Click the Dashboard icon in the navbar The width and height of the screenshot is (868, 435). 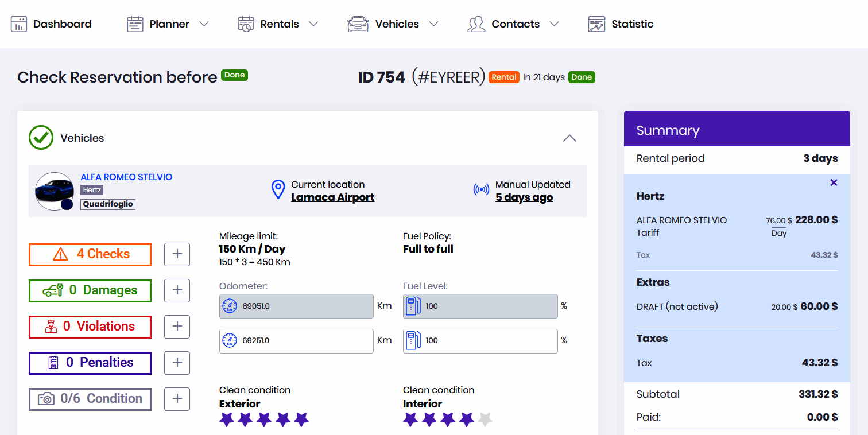coord(19,24)
